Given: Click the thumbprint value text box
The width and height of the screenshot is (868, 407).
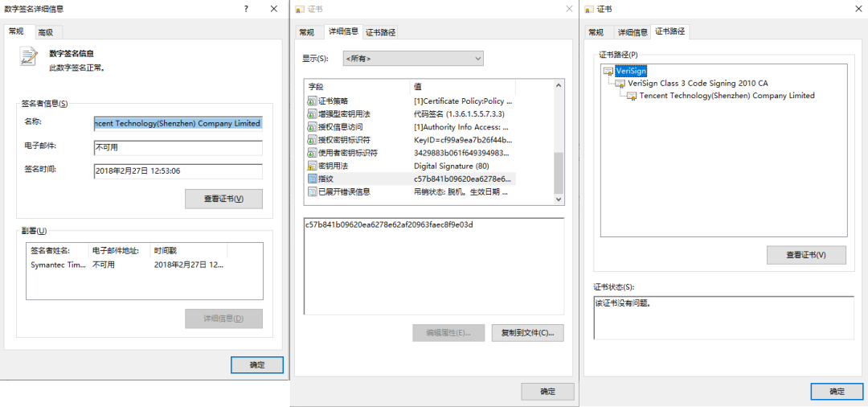Looking at the screenshot, I should click(434, 266).
